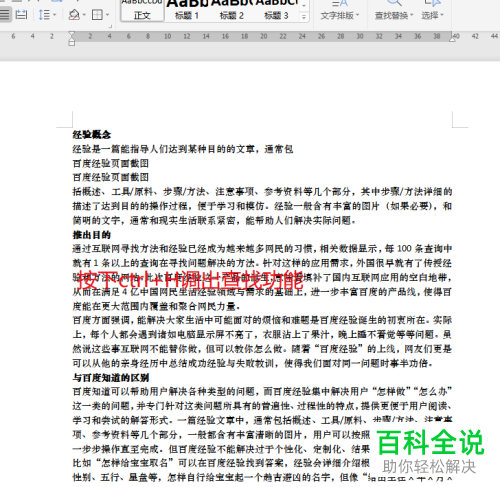Click the line starting 经验是一篇能指导人们

point(183,149)
